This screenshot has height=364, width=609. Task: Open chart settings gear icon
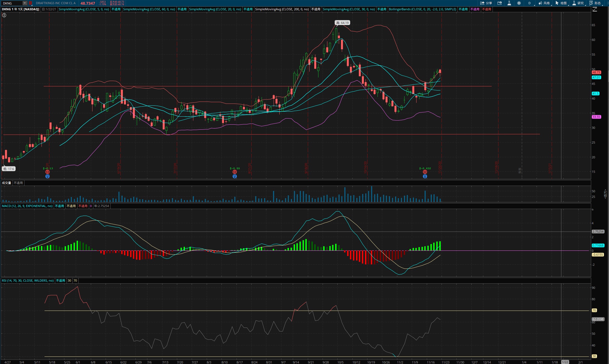(519, 3)
